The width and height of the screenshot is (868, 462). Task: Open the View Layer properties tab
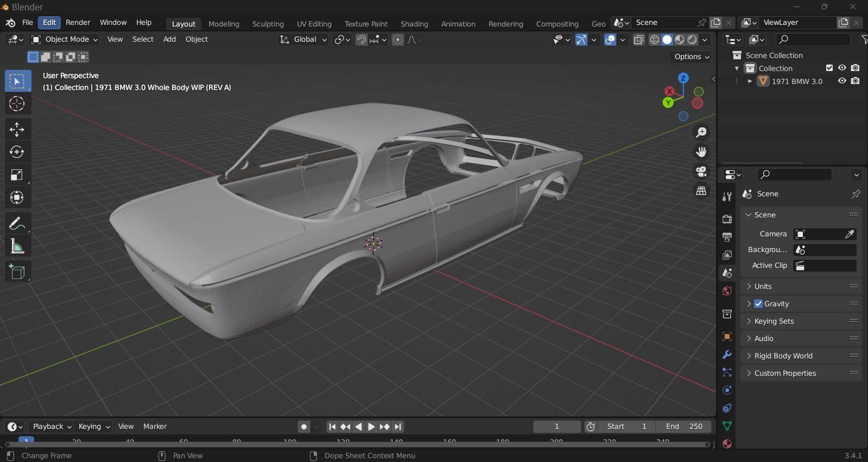point(727,255)
